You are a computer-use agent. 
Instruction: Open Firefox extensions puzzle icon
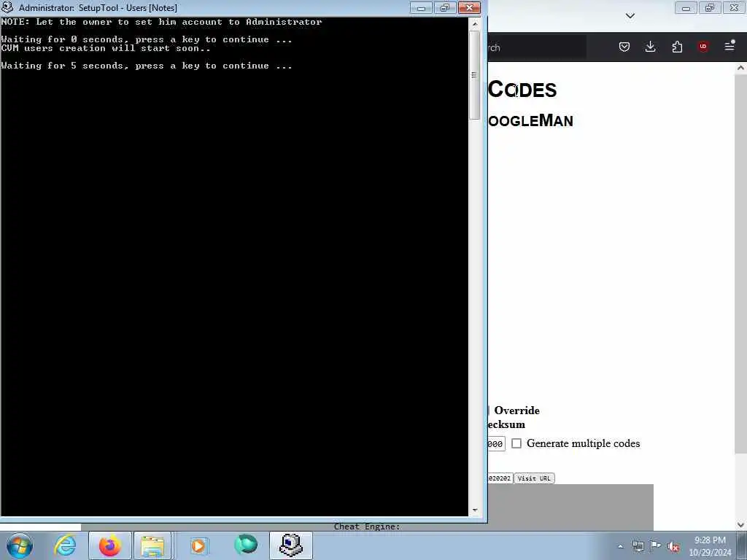(677, 47)
